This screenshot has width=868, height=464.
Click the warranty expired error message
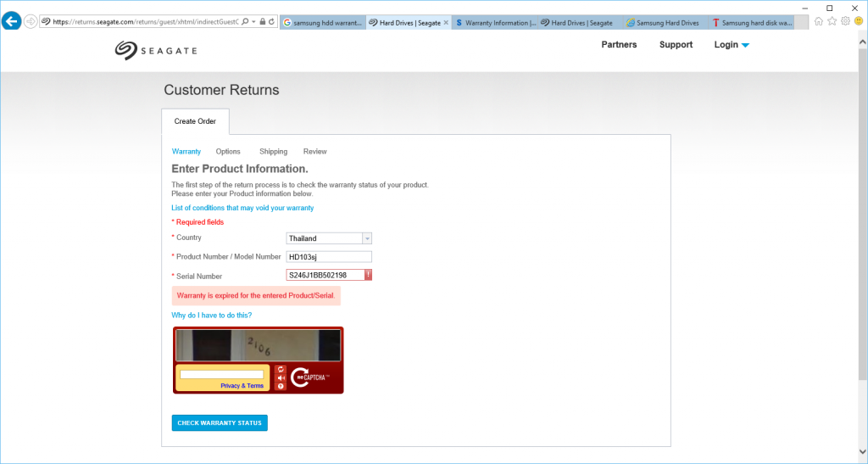click(256, 296)
